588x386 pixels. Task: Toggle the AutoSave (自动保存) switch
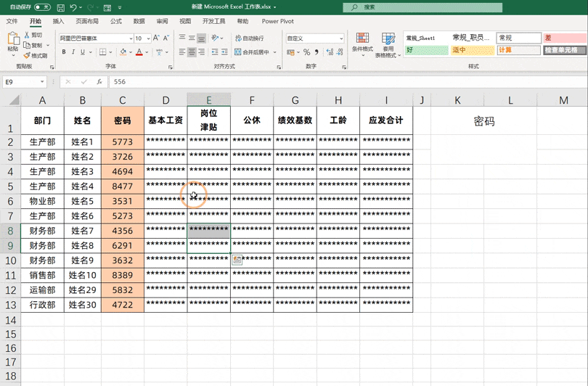point(42,7)
